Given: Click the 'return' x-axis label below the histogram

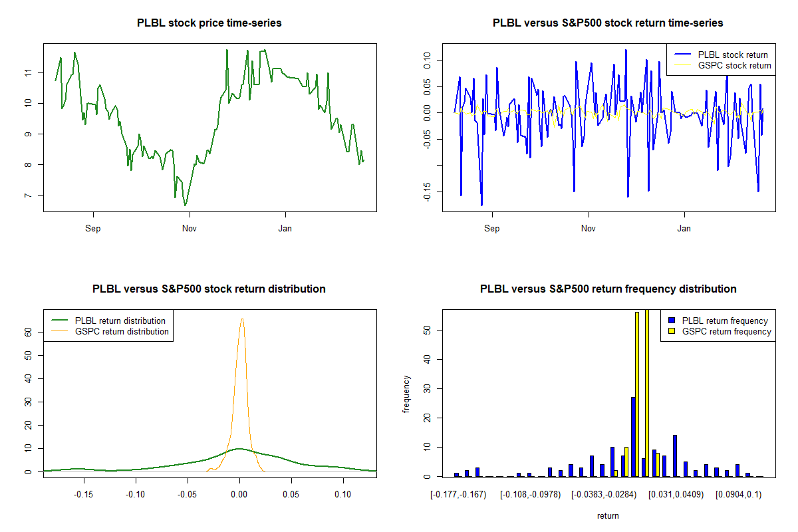Looking at the screenshot, I should 608,515.
